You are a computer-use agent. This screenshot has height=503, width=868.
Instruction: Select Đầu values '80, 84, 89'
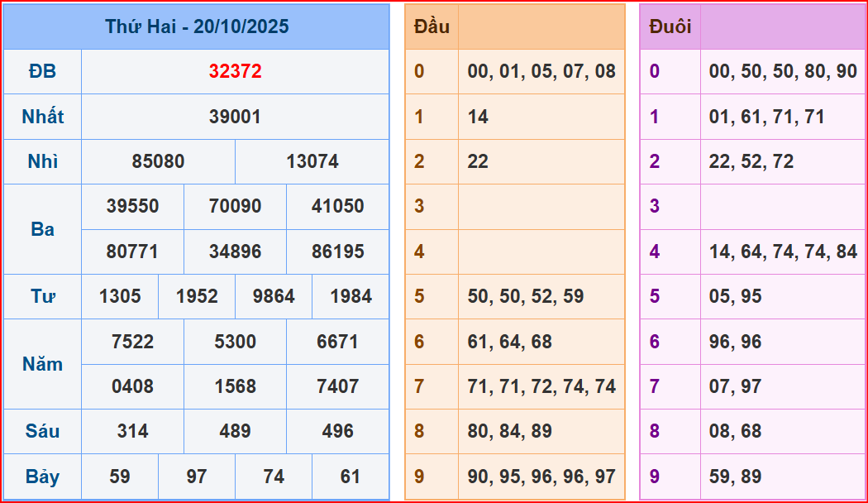click(x=509, y=432)
